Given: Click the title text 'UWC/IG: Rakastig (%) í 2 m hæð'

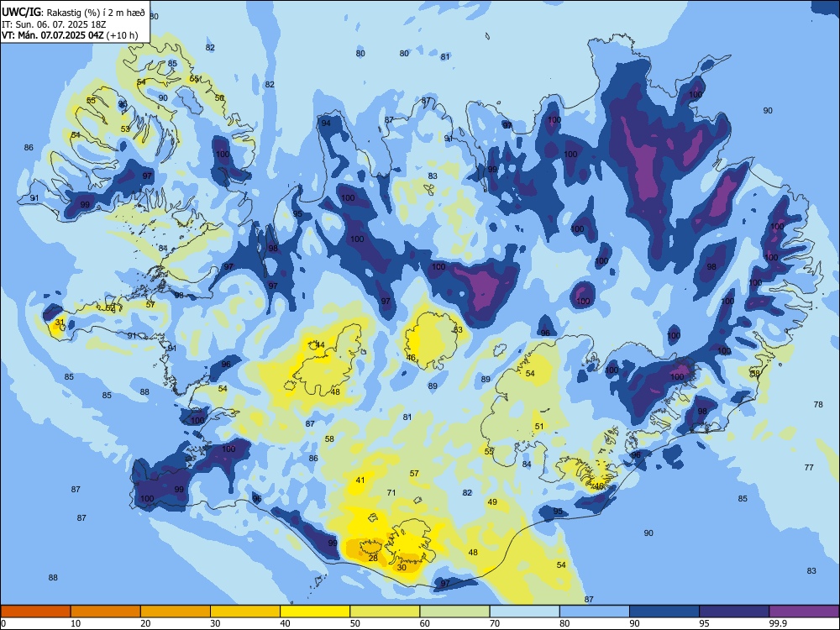Looking at the screenshot, I should pos(73,13).
